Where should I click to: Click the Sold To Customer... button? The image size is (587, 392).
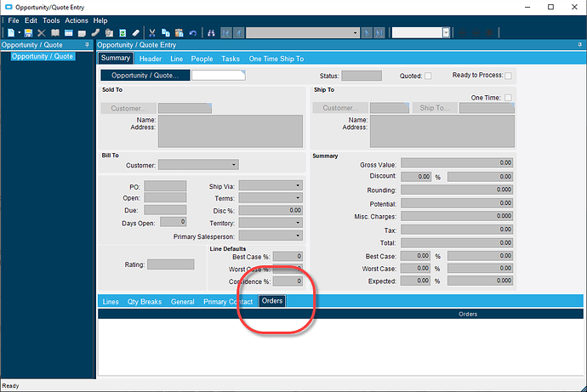coord(128,108)
